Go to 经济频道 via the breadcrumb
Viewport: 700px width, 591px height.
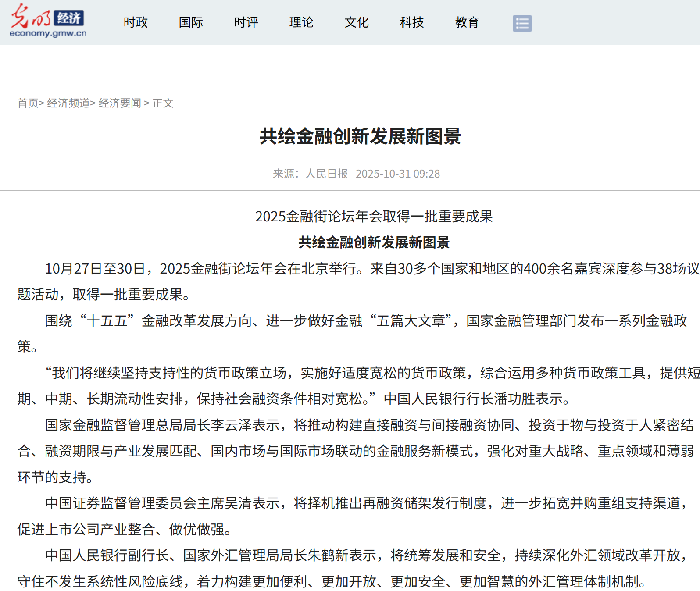68,103
